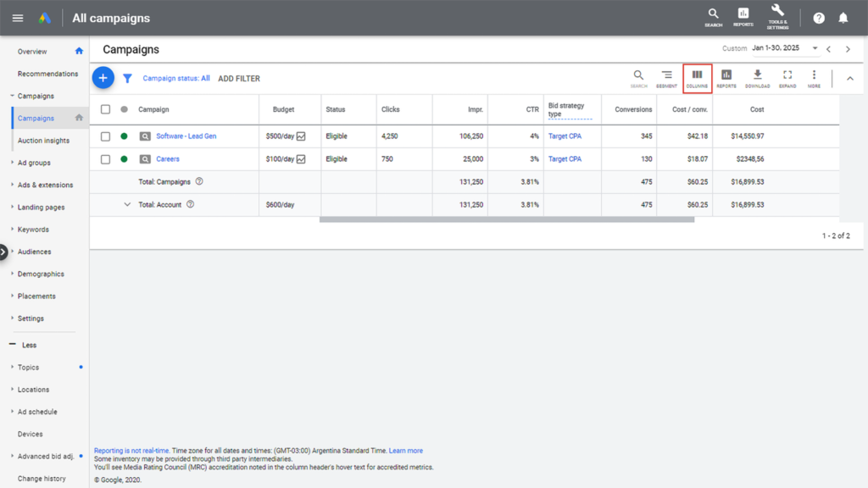The width and height of the screenshot is (868, 488).
Task: Expand the Ad groups sidebar section
Action: coord(34,163)
